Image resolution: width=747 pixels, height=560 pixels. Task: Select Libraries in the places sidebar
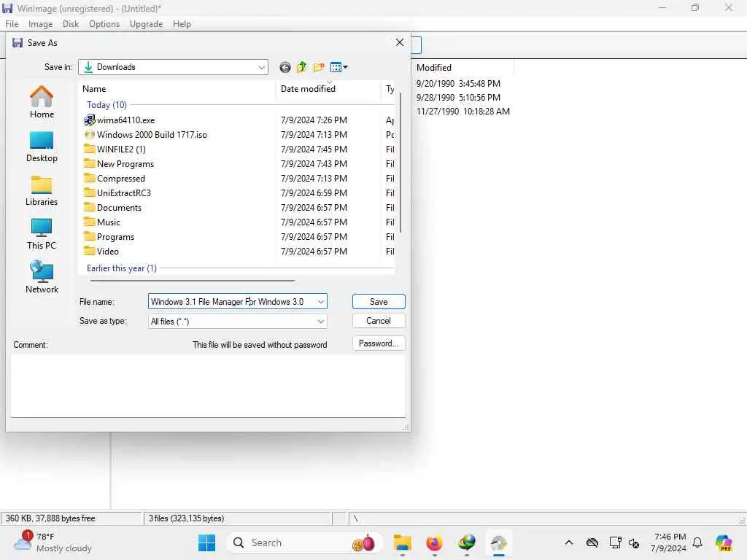pos(42,190)
